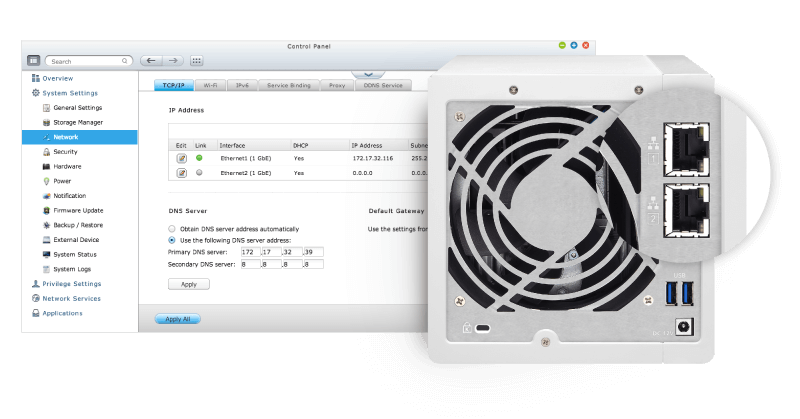Select Use the following DNS server address
800x419 pixels.
coord(172,240)
